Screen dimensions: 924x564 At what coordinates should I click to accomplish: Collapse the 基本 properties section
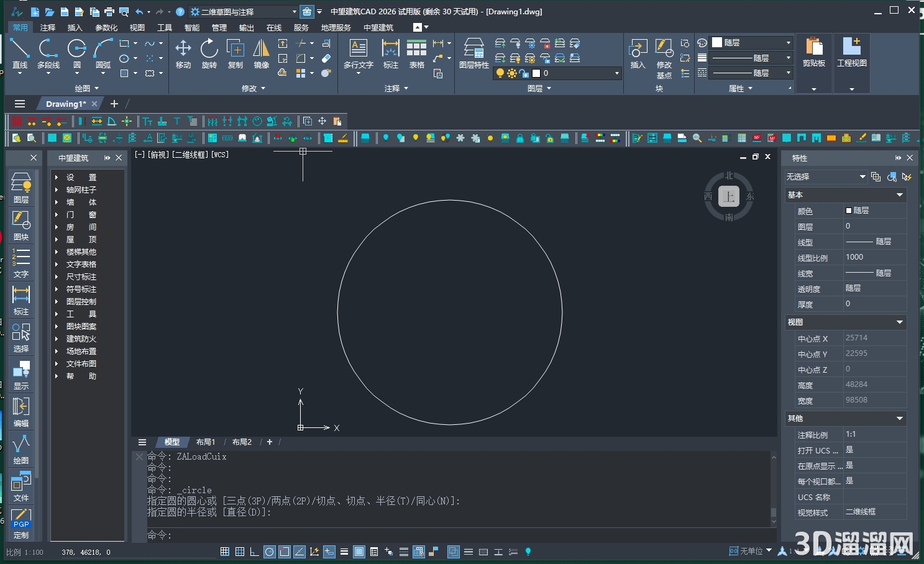(x=899, y=195)
